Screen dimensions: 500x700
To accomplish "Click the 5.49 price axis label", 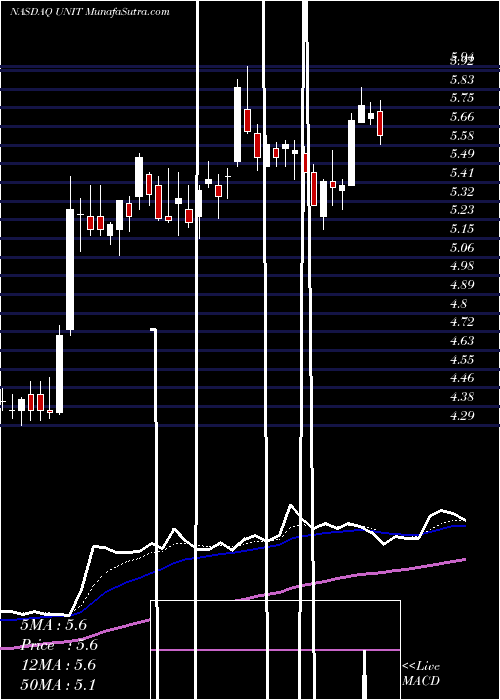I will click(x=462, y=154).
